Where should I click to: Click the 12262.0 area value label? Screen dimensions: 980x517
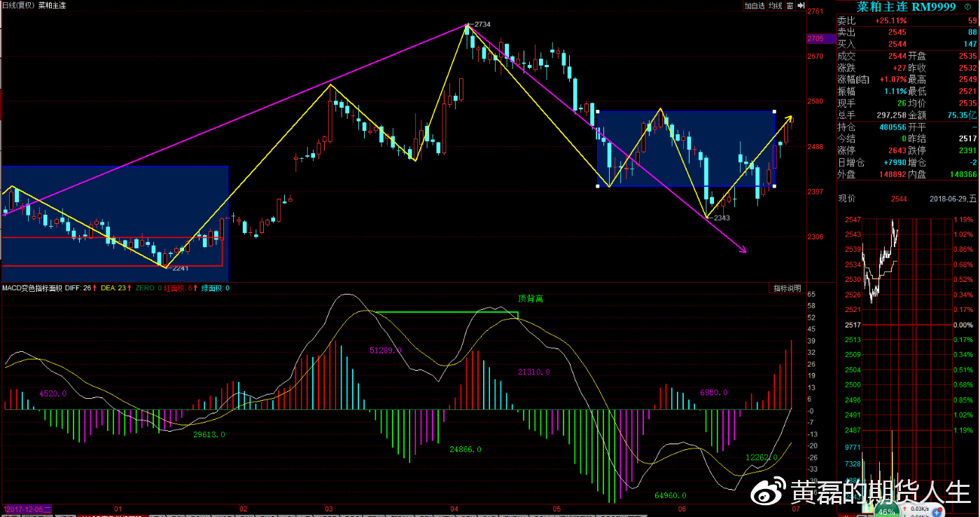pos(762,458)
